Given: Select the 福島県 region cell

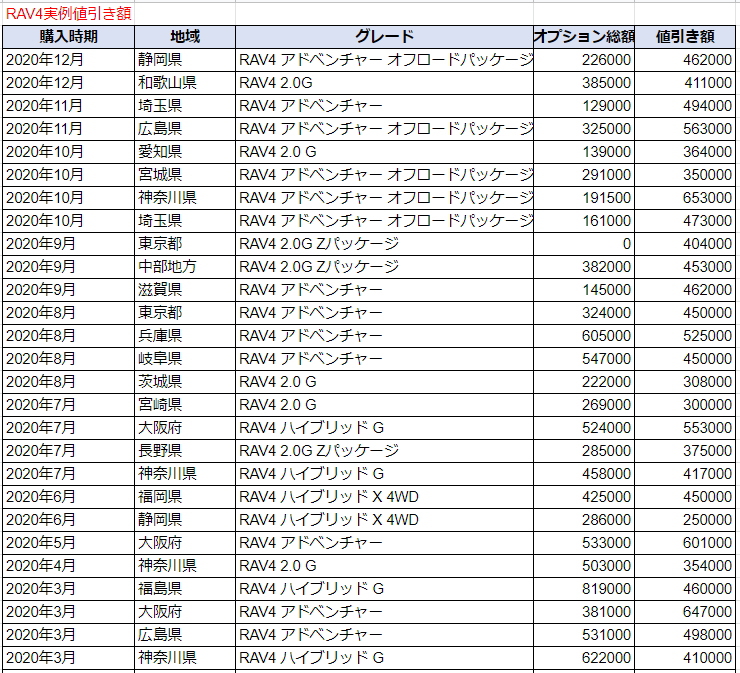Looking at the screenshot, I should click(x=185, y=589).
